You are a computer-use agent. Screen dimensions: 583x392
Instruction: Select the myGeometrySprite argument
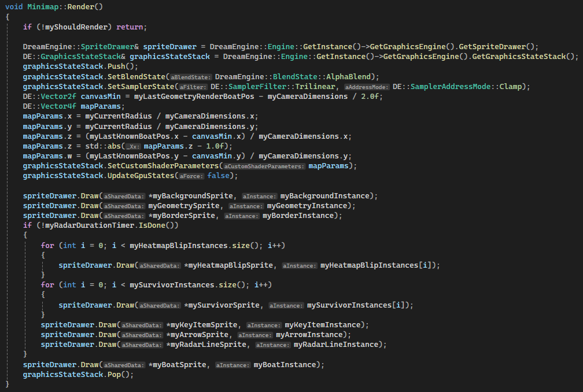[x=184, y=205]
